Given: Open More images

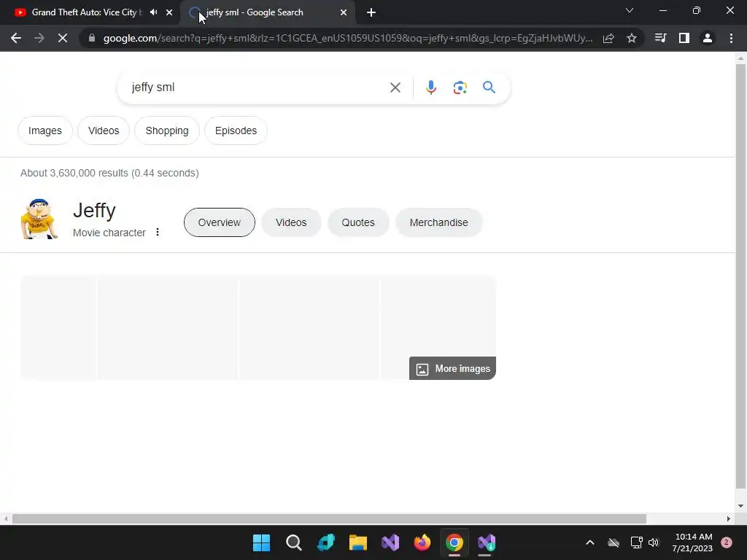Looking at the screenshot, I should click(452, 368).
